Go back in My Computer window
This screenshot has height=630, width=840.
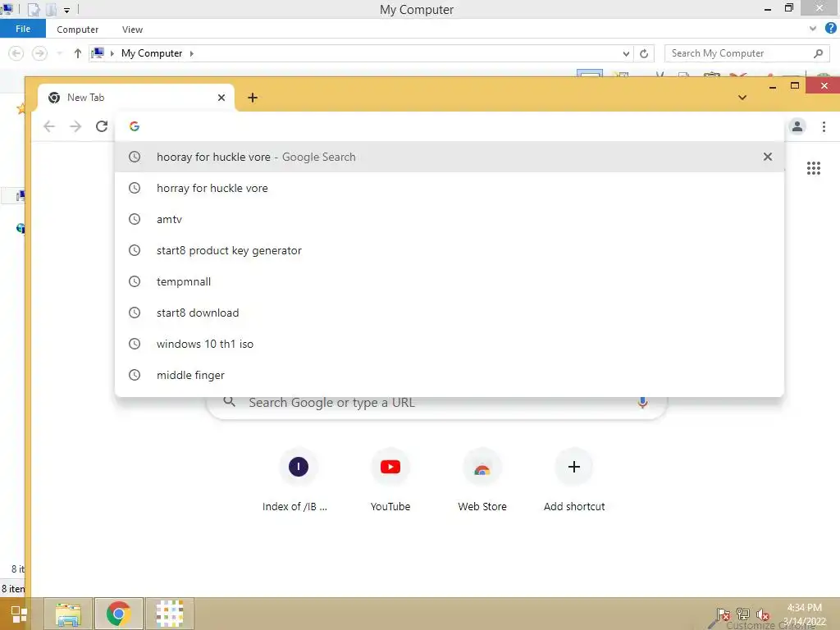pyautogui.click(x=16, y=53)
